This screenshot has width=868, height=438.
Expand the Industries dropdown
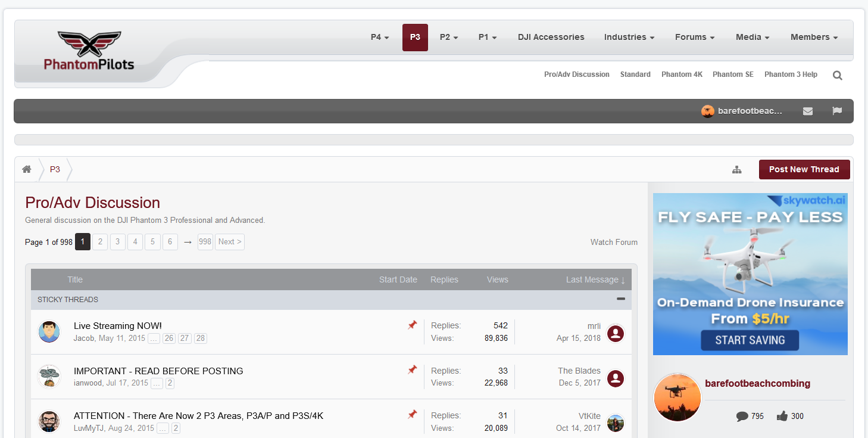point(629,37)
